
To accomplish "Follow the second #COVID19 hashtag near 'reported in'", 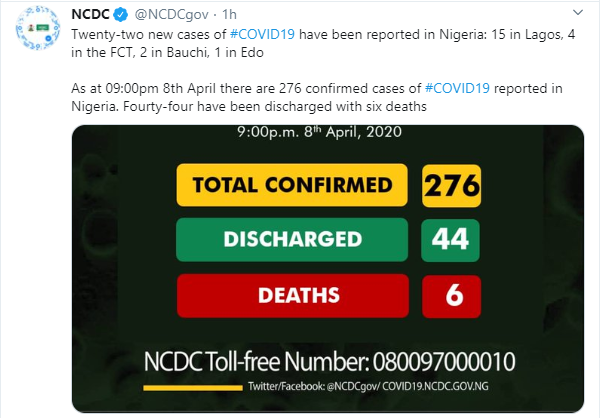I will (x=457, y=89).
